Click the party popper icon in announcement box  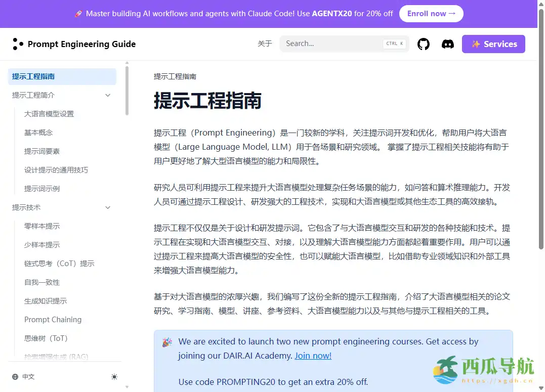(167, 342)
